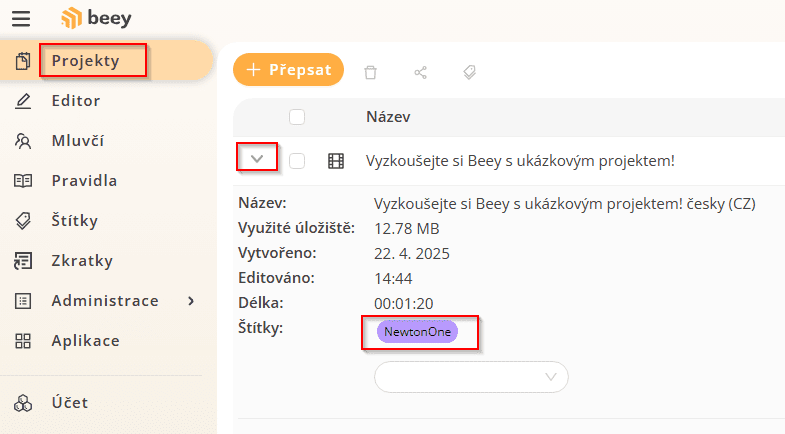Click the Účet account icon
Screen dimensions: 785x434
pyautogui.click(x=23, y=403)
